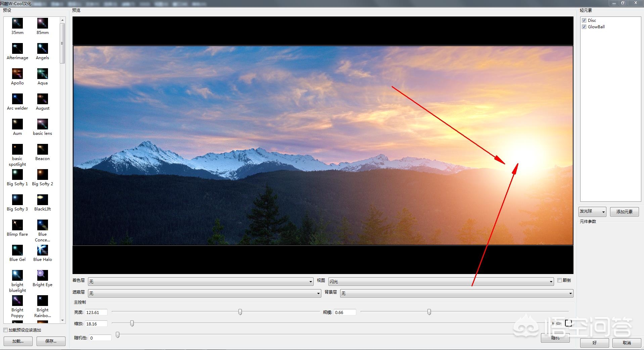The image size is (644, 350).
Task: Pick the Blimp flare preset
Action: pyautogui.click(x=17, y=225)
